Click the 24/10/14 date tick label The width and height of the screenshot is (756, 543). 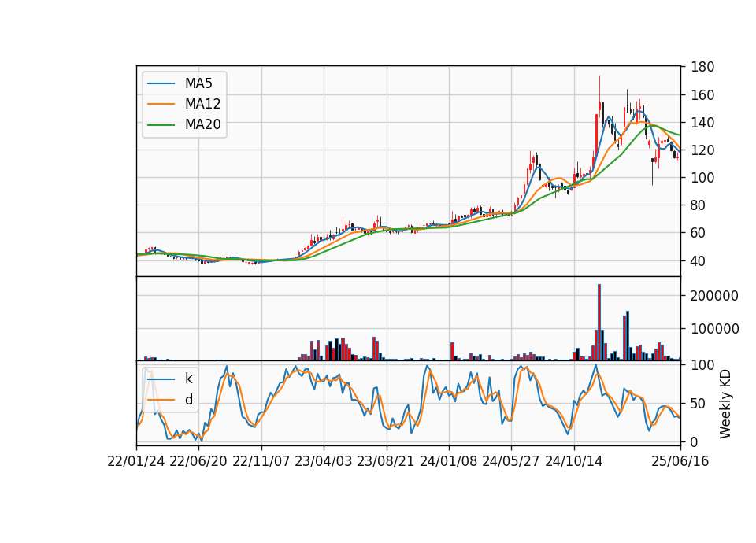[574, 461]
